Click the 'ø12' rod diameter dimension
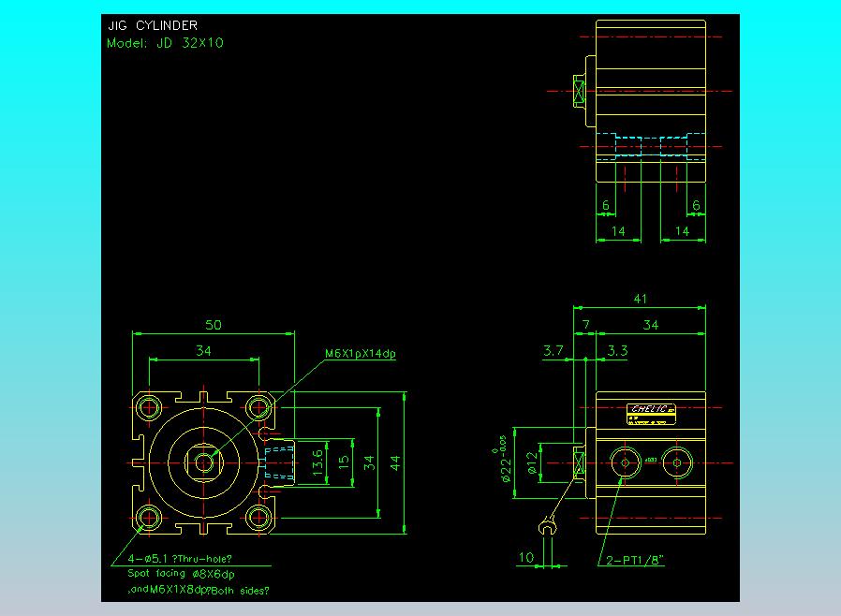 [532, 462]
